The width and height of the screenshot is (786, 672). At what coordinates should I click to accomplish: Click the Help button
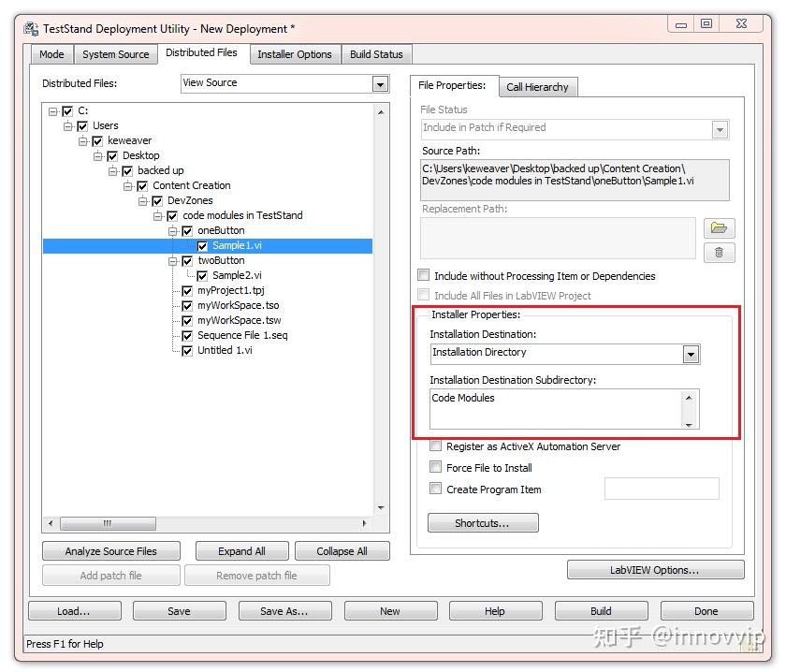click(x=495, y=611)
